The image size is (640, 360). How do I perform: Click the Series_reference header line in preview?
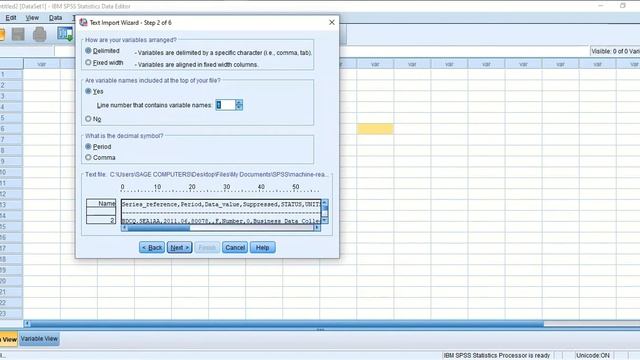[x=221, y=204]
